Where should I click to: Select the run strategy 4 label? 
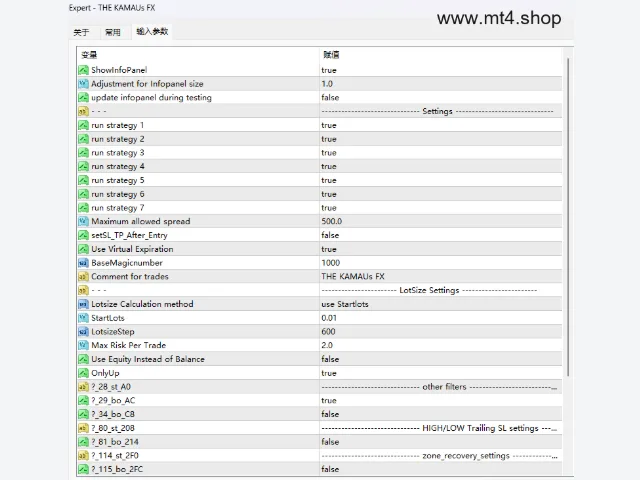118,167
